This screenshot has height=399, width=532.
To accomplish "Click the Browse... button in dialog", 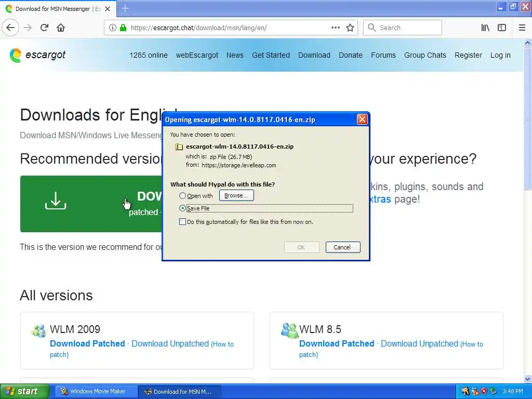I will point(236,195).
